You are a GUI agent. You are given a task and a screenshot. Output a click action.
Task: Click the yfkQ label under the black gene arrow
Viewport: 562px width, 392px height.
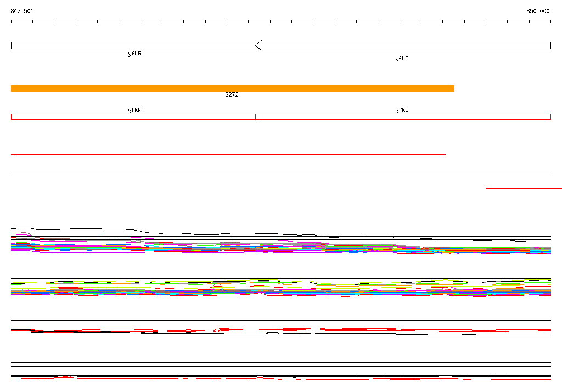(x=402, y=58)
